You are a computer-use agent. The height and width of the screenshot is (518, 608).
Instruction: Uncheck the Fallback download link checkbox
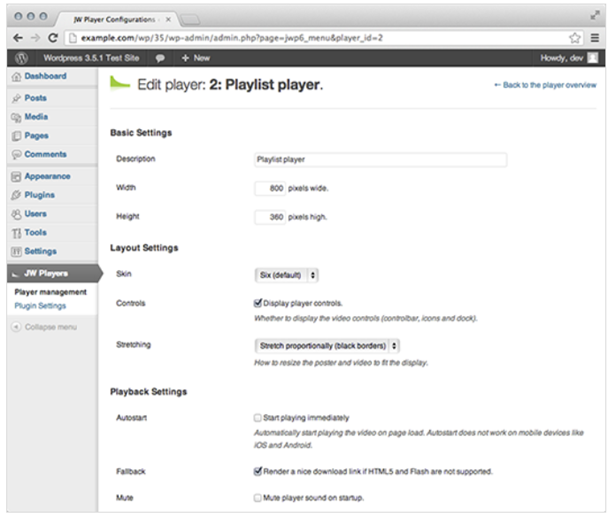[257, 471]
